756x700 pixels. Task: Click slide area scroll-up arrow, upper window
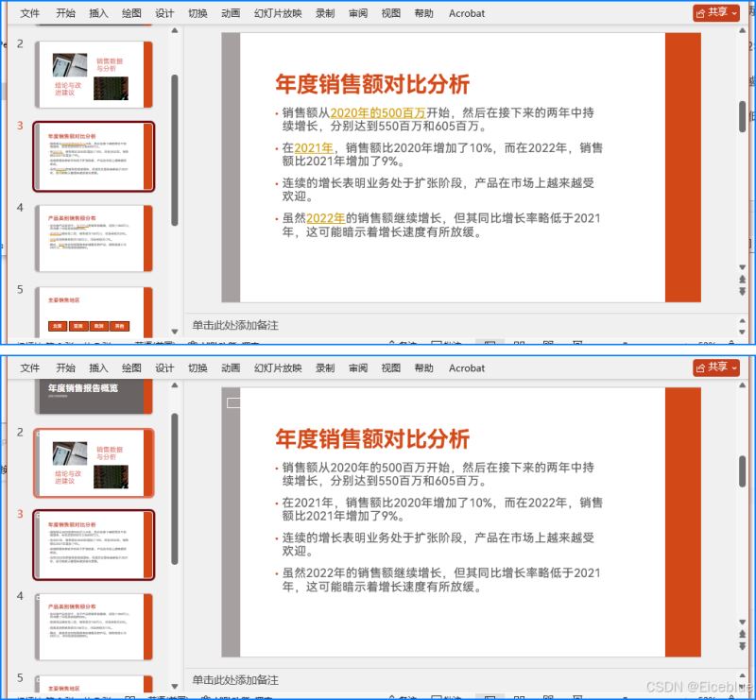point(742,31)
